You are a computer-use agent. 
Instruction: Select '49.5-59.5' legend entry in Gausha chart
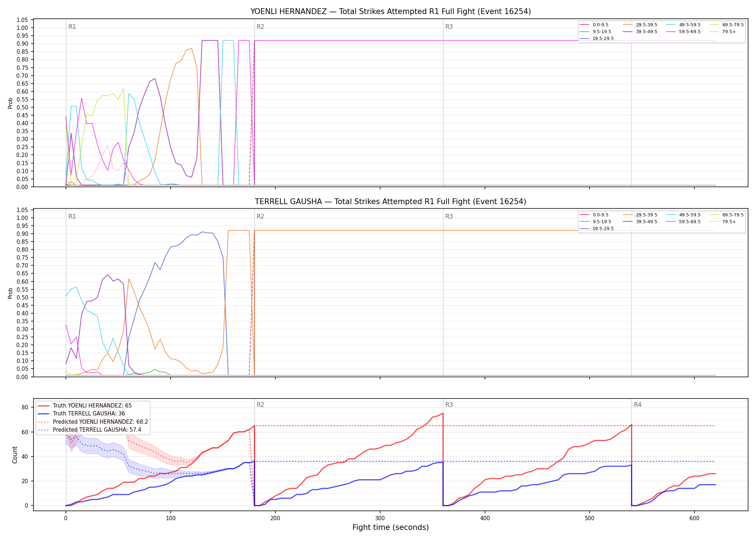click(x=683, y=215)
